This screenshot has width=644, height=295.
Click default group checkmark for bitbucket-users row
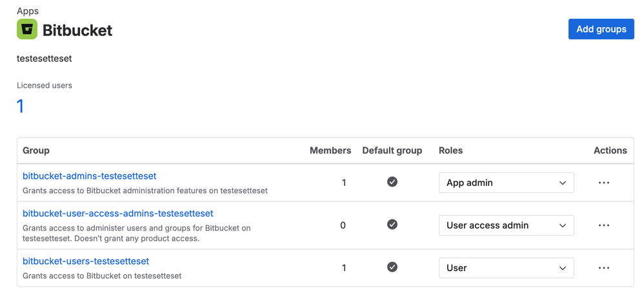392,267
